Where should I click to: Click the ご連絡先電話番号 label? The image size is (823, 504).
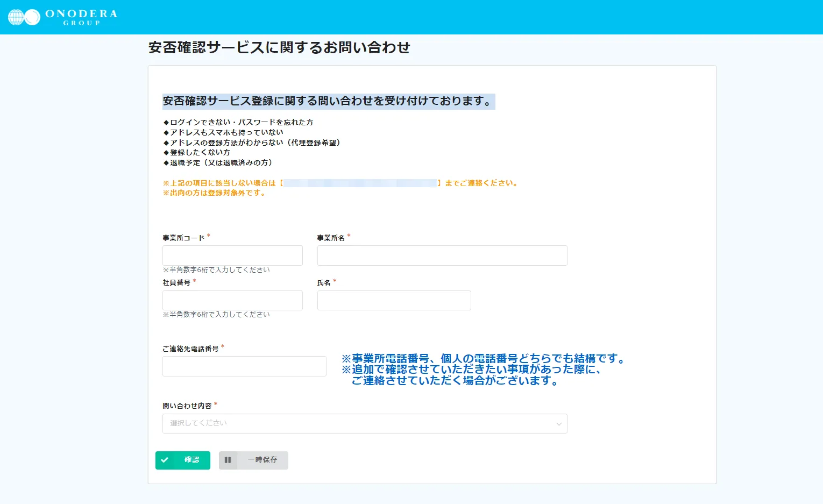190,349
